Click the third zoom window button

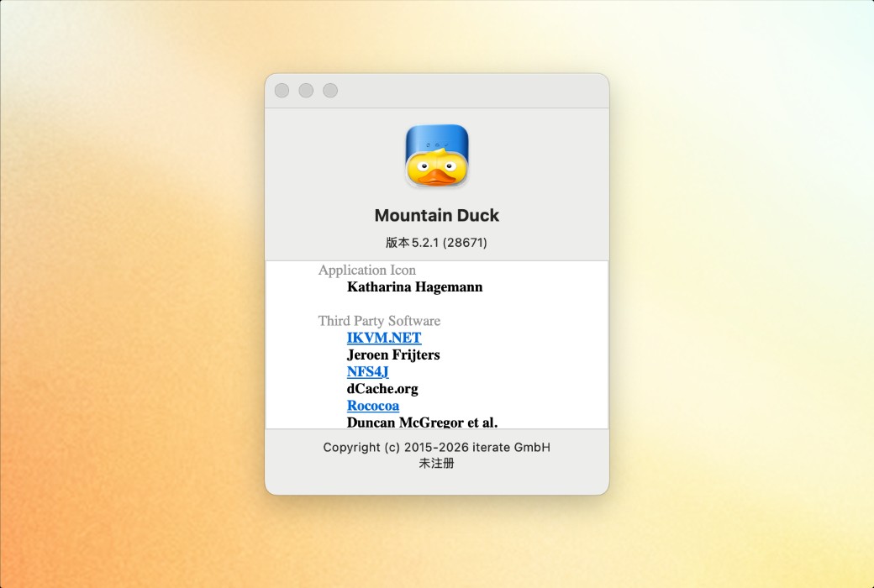(x=330, y=90)
